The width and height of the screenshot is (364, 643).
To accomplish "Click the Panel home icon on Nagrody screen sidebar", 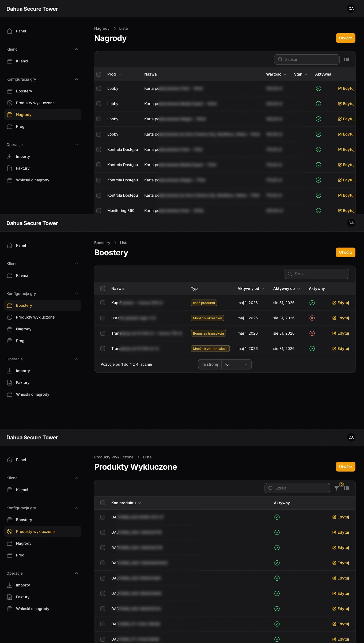I will (10, 31).
